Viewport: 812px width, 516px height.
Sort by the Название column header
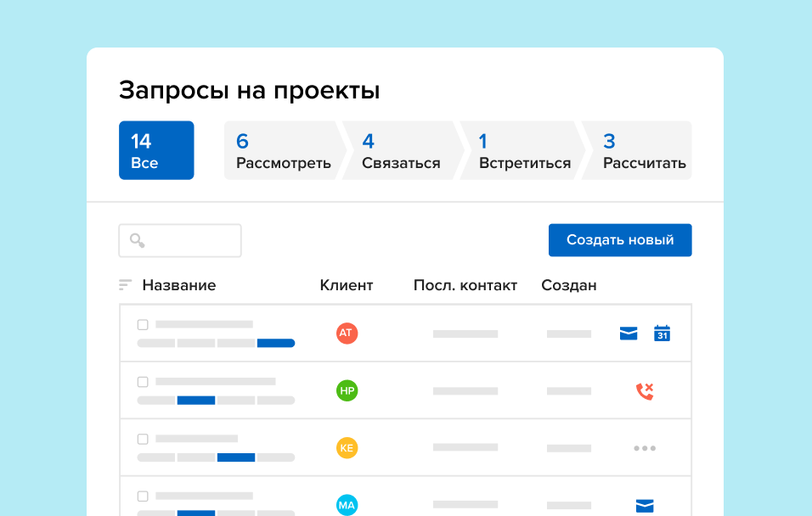pos(179,285)
